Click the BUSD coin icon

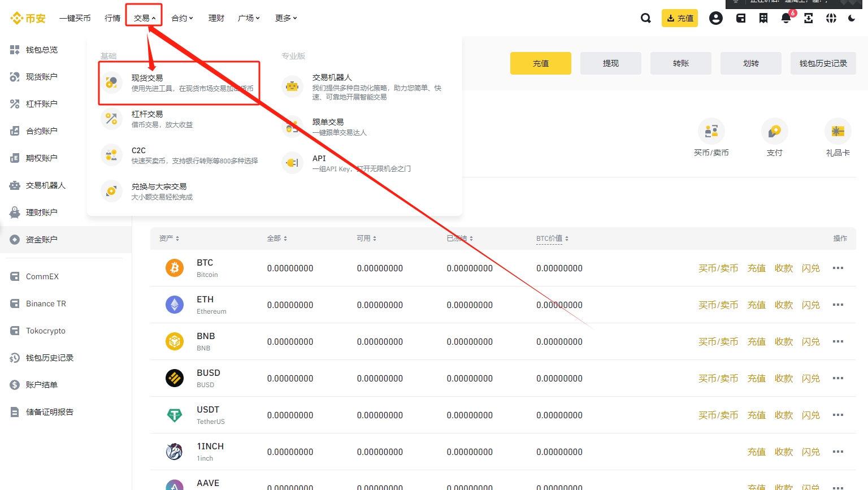click(175, 378)
